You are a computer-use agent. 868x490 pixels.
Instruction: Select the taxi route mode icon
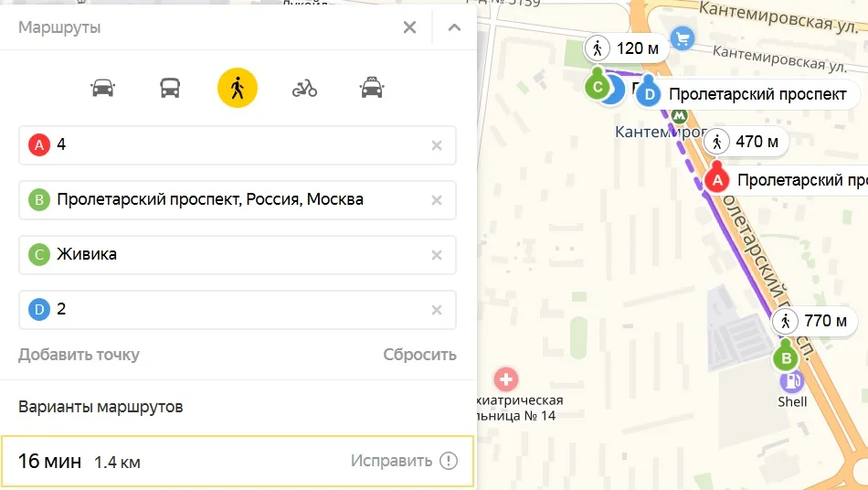[372, 88]
